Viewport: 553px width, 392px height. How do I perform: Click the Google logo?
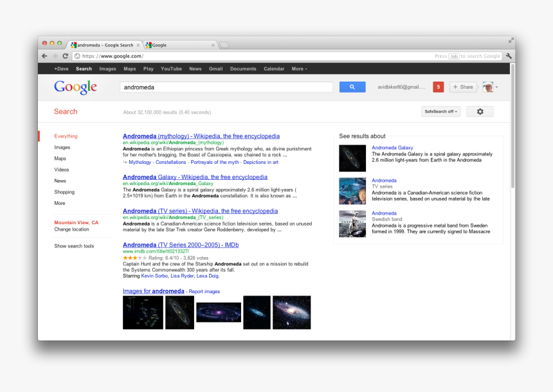click(x=75, y=87)
